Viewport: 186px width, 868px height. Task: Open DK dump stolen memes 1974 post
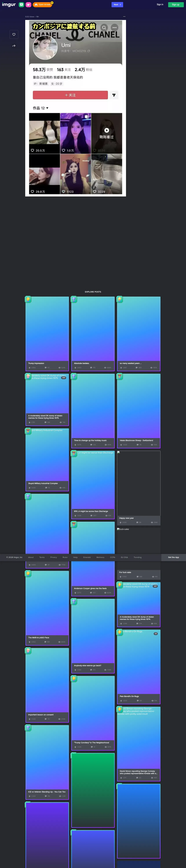click(x=139, y=605)
